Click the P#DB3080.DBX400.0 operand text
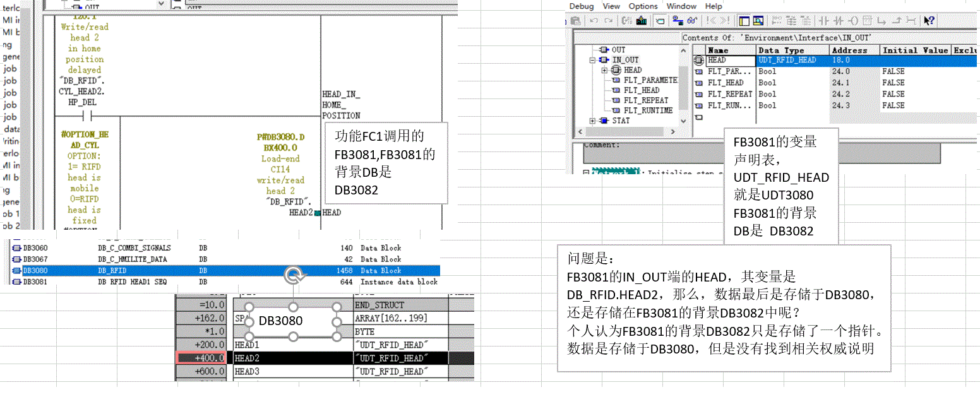 click(281, 142)
